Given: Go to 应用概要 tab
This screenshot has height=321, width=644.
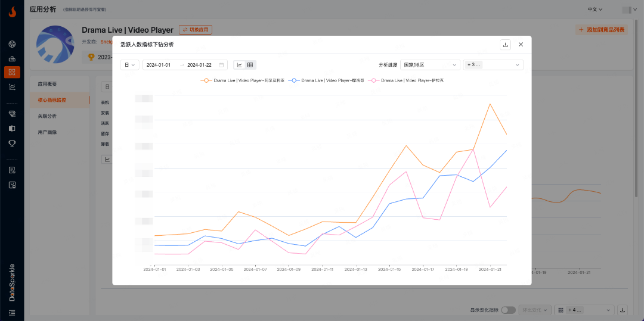Looking at the screenshot, I should [48, 84].
